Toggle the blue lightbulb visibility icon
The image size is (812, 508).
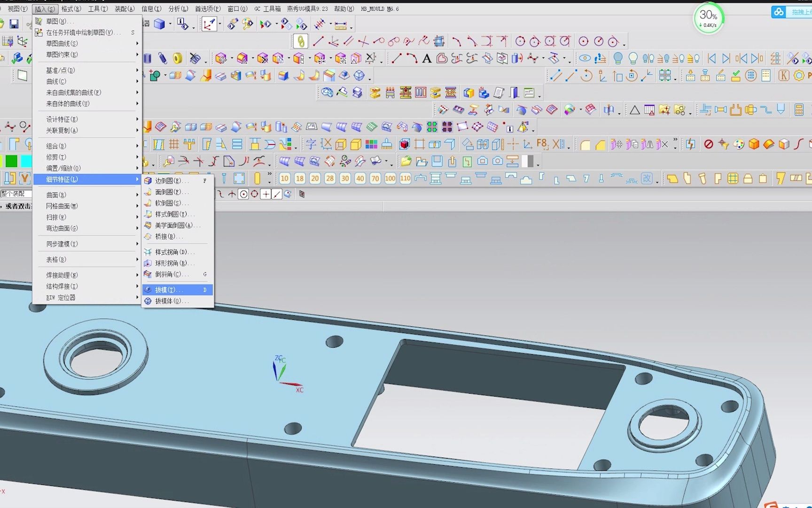(x=618, y=57)
